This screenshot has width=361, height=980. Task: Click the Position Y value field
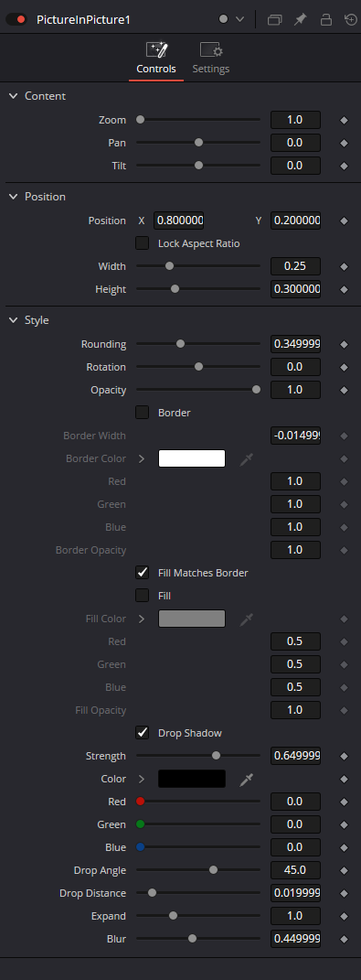(295, 221)
